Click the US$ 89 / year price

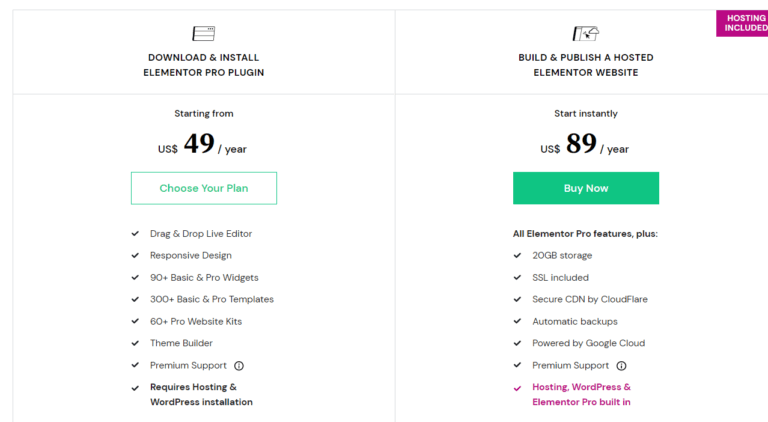click(x=585, y=146)
